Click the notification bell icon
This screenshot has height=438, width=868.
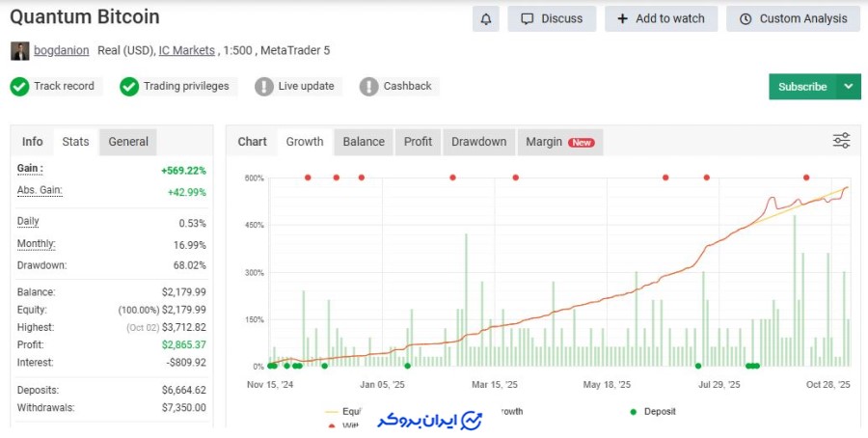pos(486,18)
